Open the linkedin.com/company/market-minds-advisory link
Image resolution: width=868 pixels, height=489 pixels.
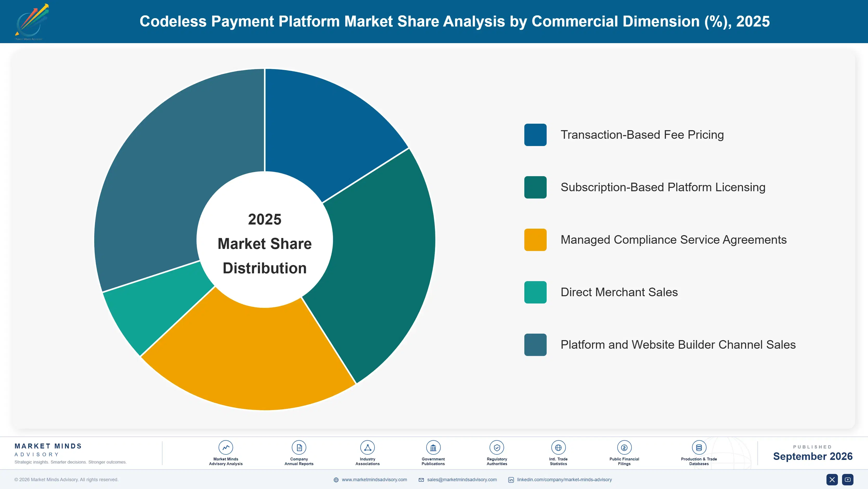pos(564,480)
